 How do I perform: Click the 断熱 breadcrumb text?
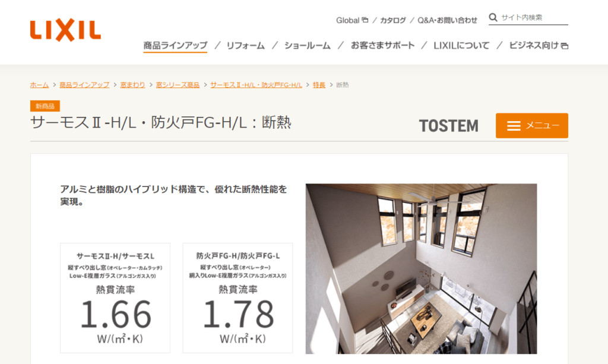tap(343, 85)
